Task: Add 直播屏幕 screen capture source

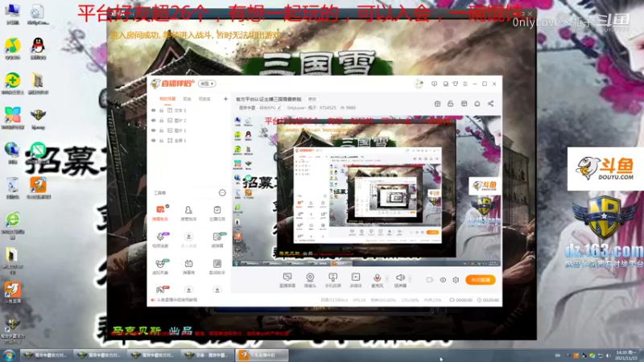Action: (287, 280)
